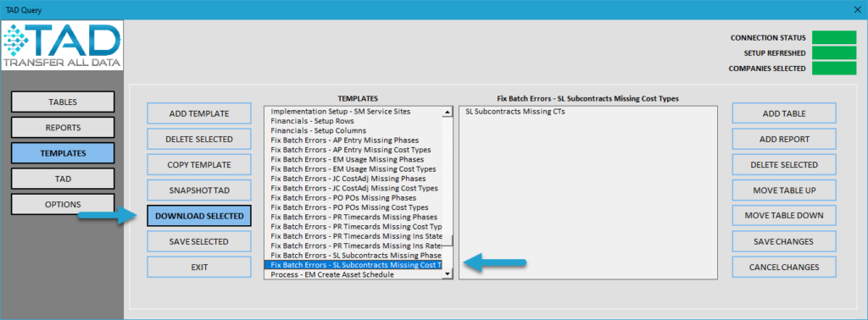Open the REPORTS section
Viewport: 868px width, 320px height.
coord(63,128)
